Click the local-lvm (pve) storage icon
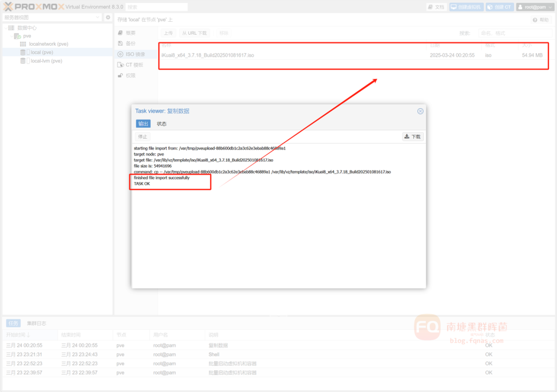557x392 pixels. pyautogui.click(x=23, y=61)
